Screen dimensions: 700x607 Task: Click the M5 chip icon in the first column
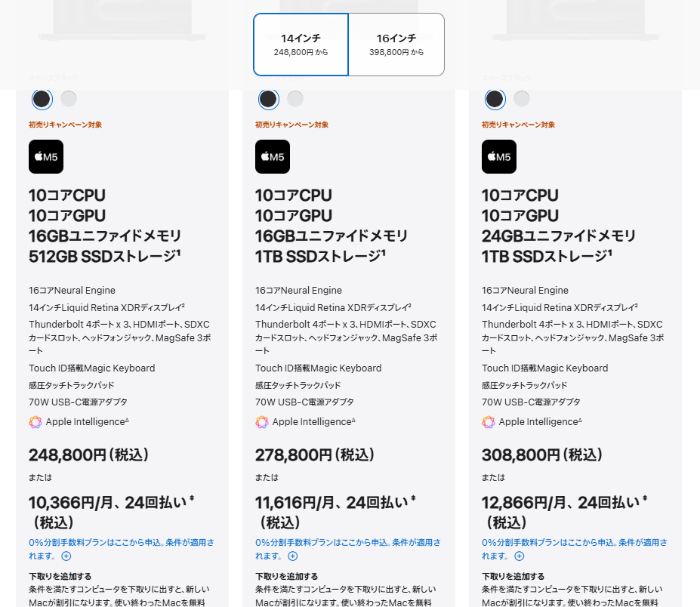tap(46, 157)
